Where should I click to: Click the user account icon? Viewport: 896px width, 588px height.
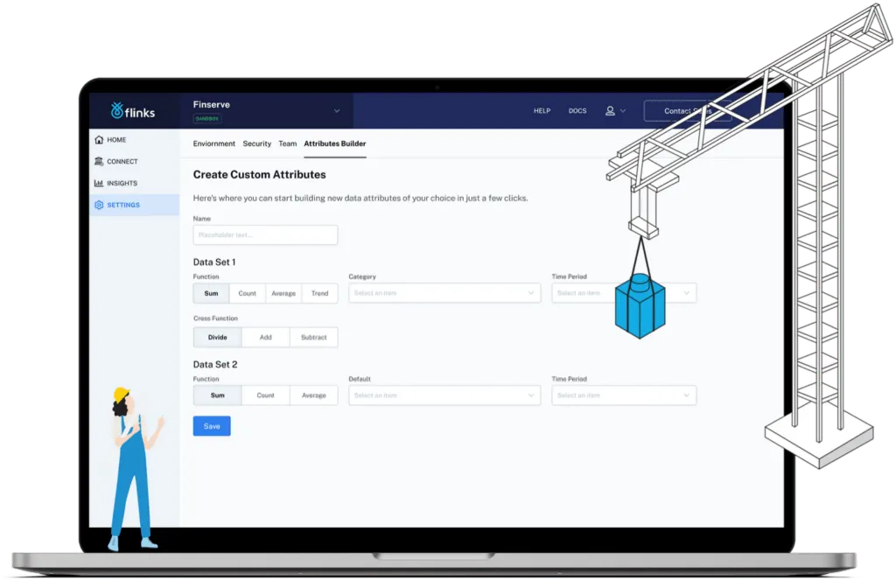tap(610, 111)
